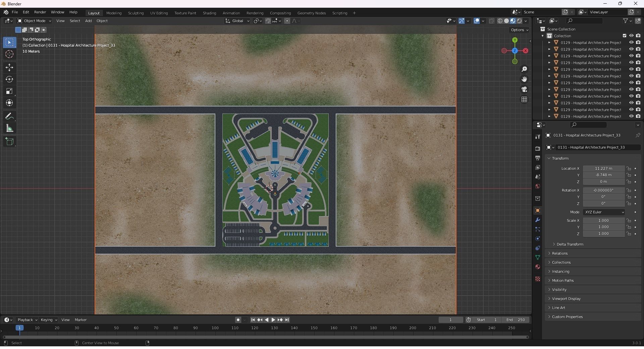
Task: Click the viewport zoom magnifier icon
Action: point(524,69)
